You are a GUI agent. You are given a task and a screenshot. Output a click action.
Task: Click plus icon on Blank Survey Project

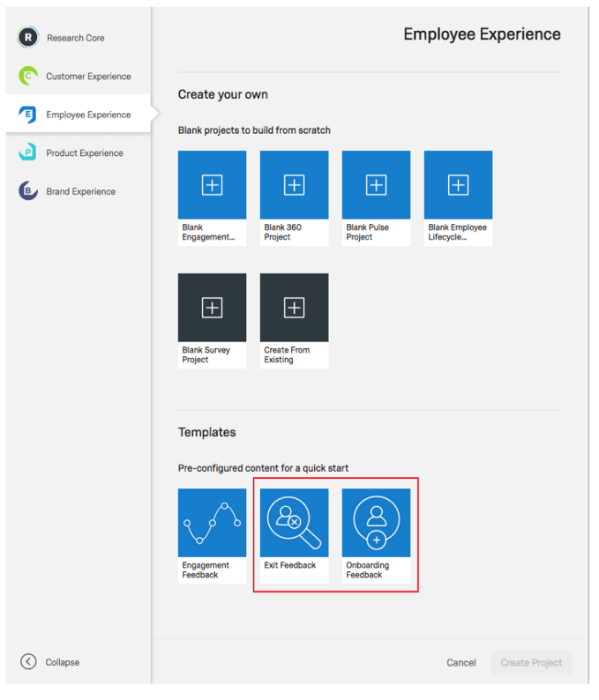click(213, 308)
